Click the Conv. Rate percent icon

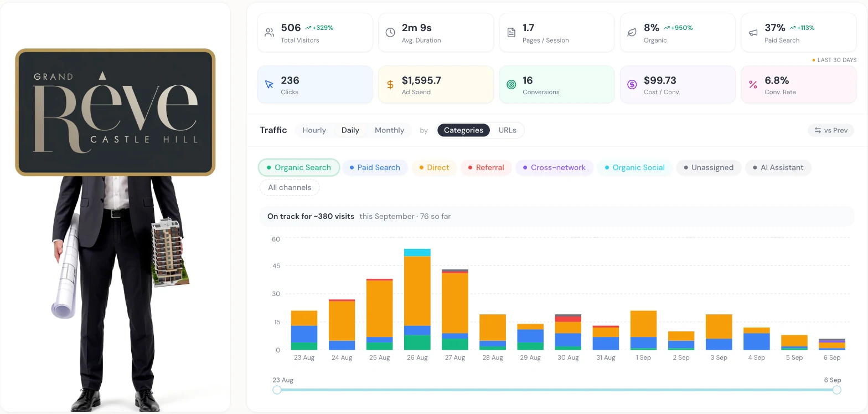click(x=753, y=85)
